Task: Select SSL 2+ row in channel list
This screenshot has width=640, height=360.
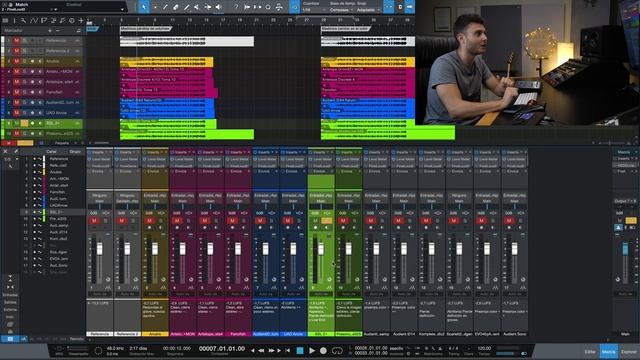Action: click(x=53, y=212)
